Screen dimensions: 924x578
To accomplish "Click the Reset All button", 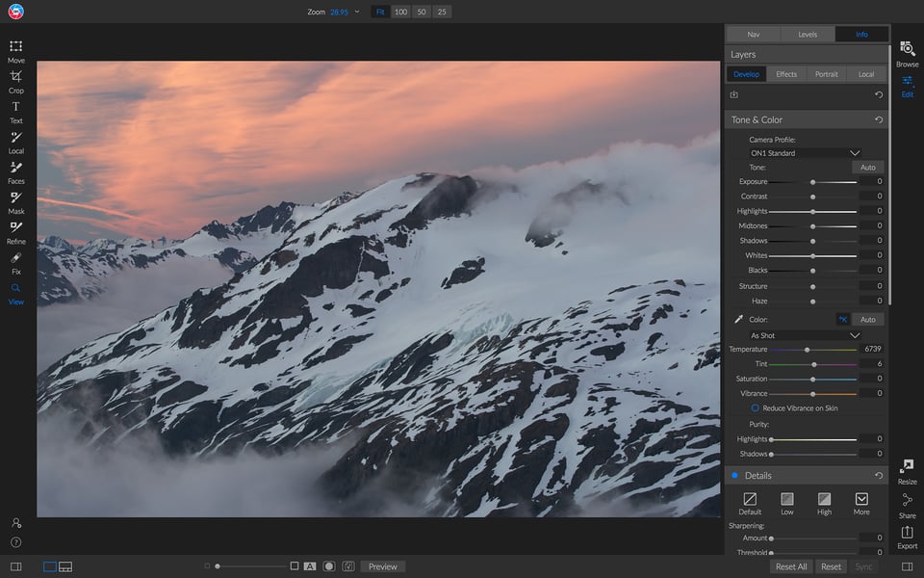I will (x=791, y=566).
